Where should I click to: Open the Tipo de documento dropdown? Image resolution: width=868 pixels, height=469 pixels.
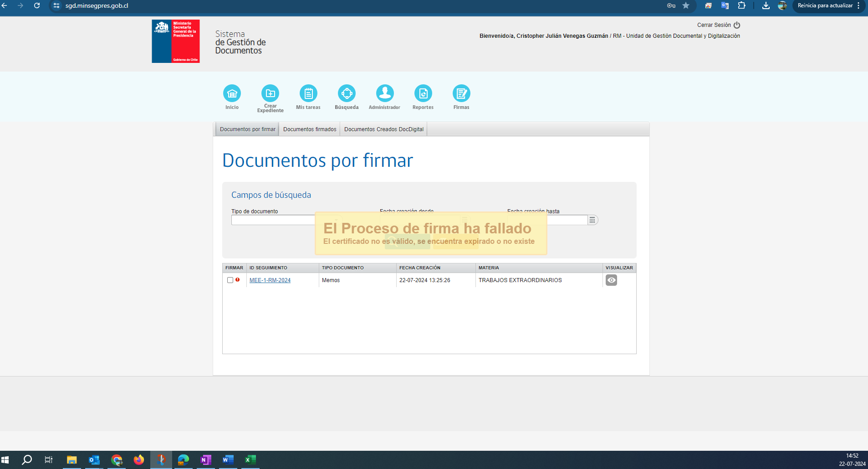(x=273, y=220)
